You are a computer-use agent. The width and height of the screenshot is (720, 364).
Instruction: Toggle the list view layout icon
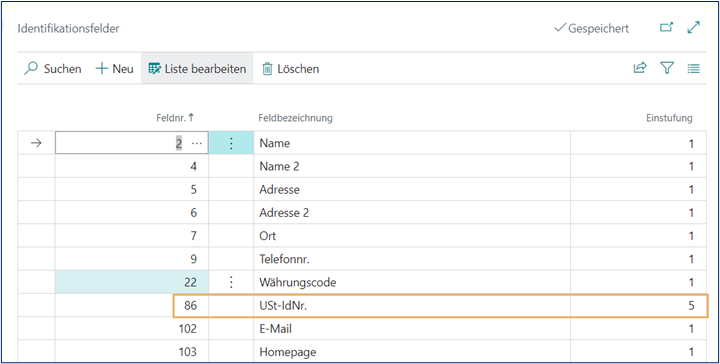(x=693, y=69)
